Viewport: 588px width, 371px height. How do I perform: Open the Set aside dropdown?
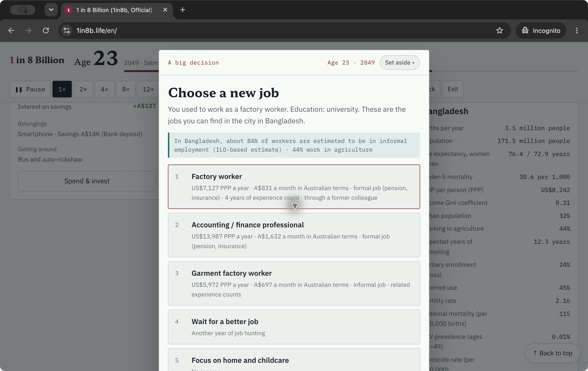point(400,63)
